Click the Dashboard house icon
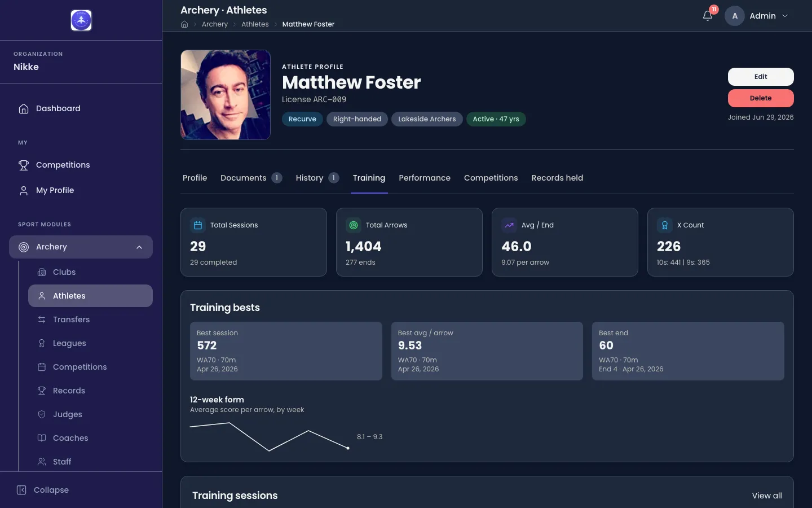This screenshot has height=508, width=812. point(24,108)
